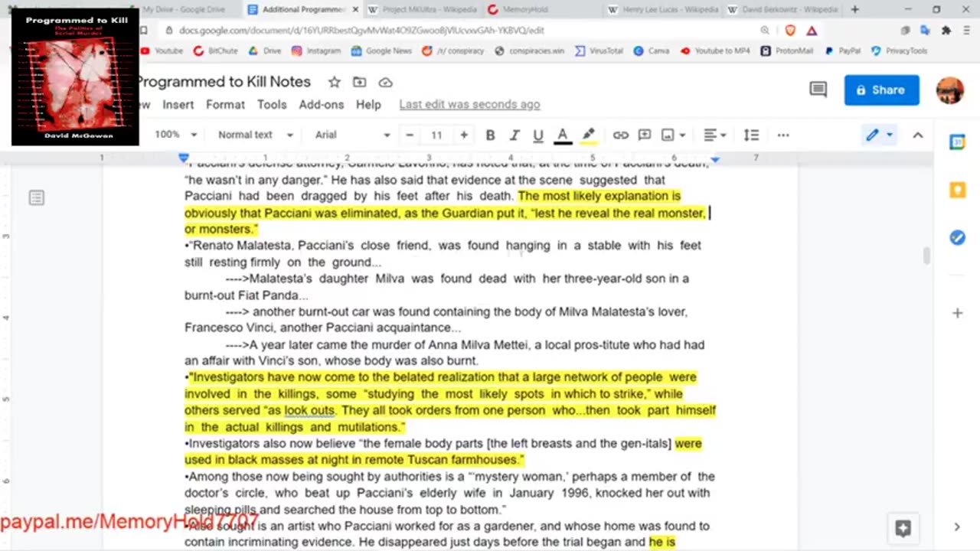Screen dimensions: 980x551
Task: Click the font size 11 field
Action: click(x=436, y=135)
